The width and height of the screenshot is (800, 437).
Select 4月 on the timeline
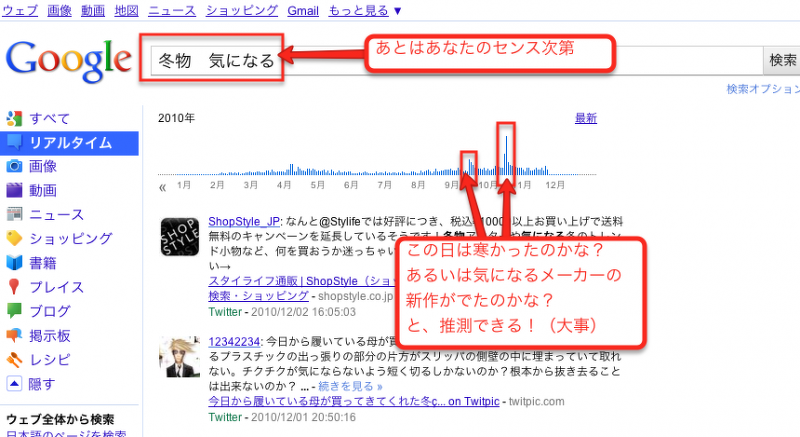[x=284, y=185]
